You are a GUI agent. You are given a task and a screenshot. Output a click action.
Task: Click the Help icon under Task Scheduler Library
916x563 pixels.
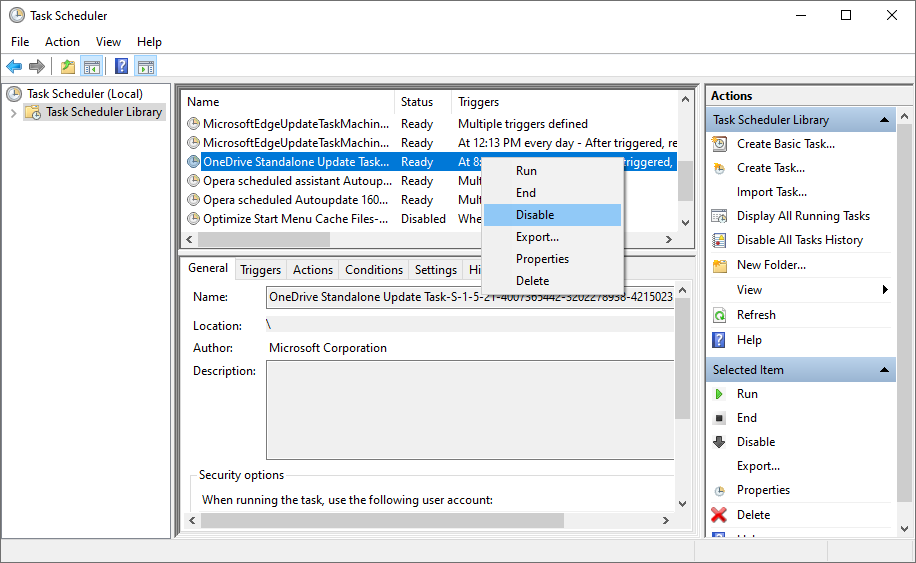tap(719, 340)
